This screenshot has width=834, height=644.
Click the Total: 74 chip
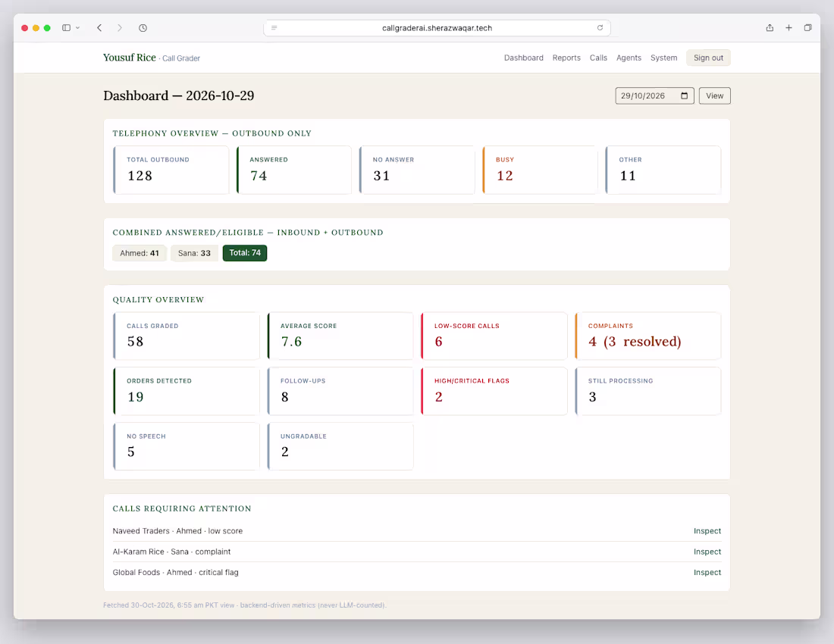[245, 253]
